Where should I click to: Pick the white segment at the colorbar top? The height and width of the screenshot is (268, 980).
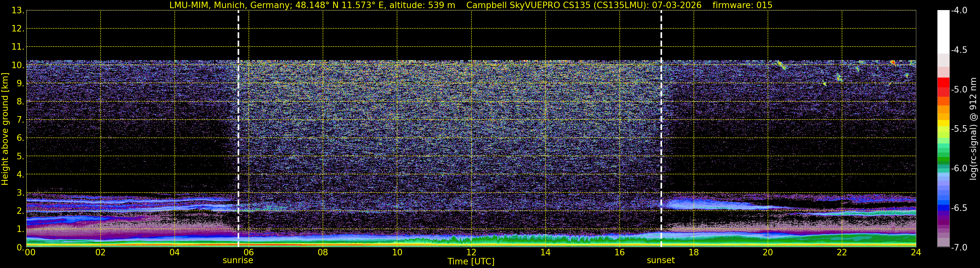point(944,32)
